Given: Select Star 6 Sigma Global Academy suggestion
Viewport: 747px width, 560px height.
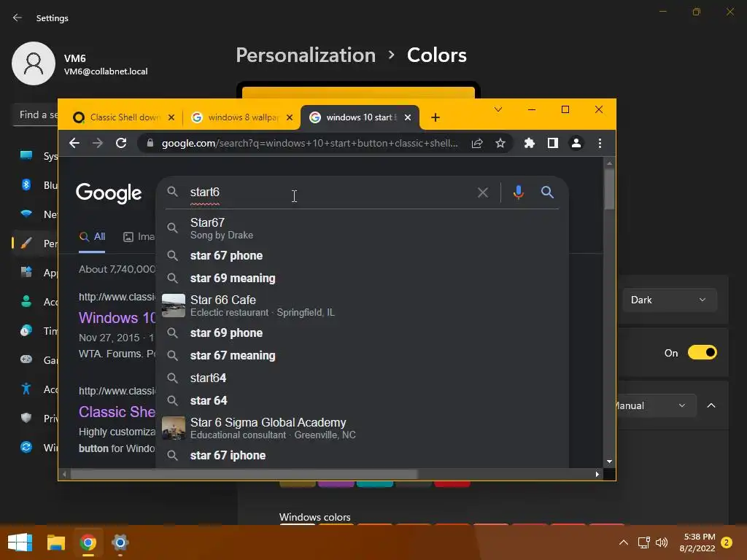Looking at the screenshot, I should 362,428.
